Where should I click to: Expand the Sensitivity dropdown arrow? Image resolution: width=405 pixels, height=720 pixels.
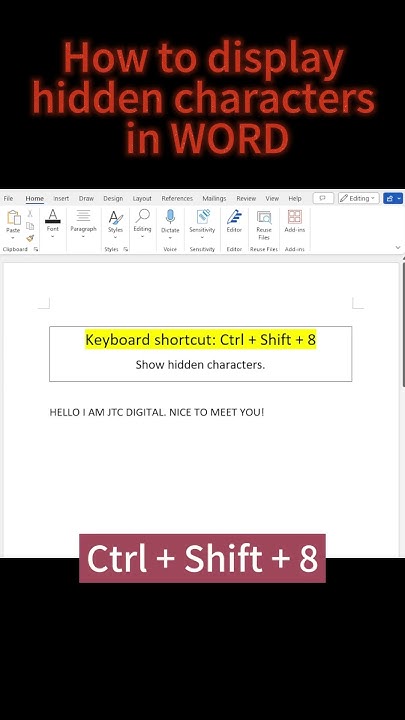pyautogui.click(x=202, y=237)
